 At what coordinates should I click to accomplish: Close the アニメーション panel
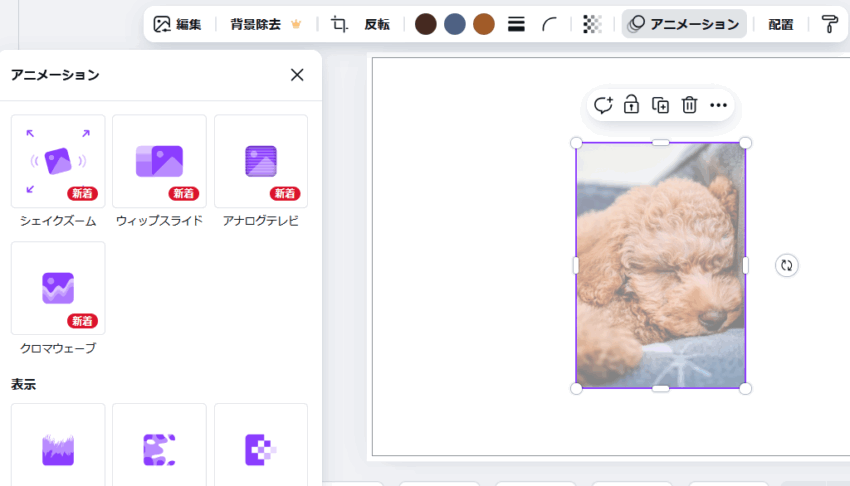(x=297, y=75)
